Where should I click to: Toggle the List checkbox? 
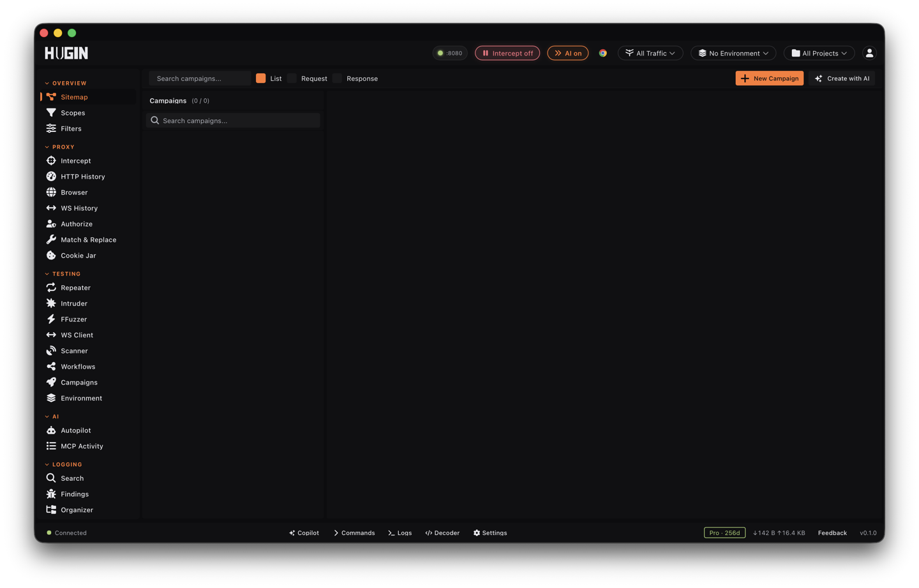click(261, 78)
